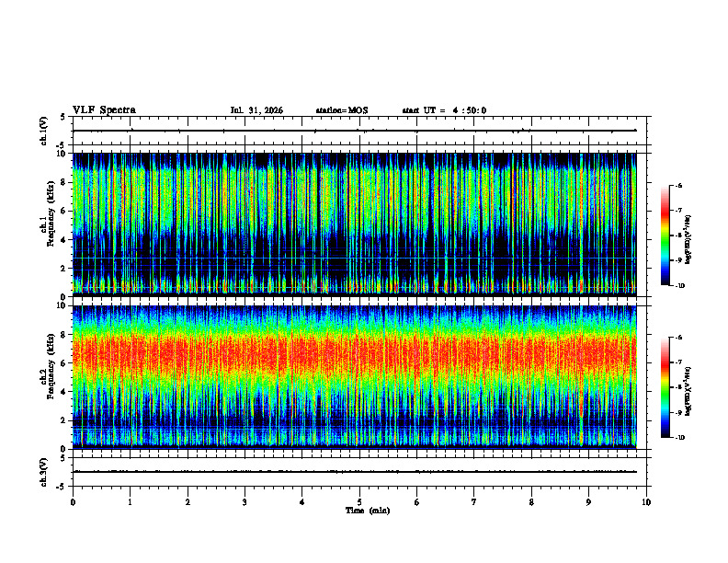Click inside the ch.2 spectrogram red band
The width and height of the screenshot is (728, 563).
tap(355, 355)
